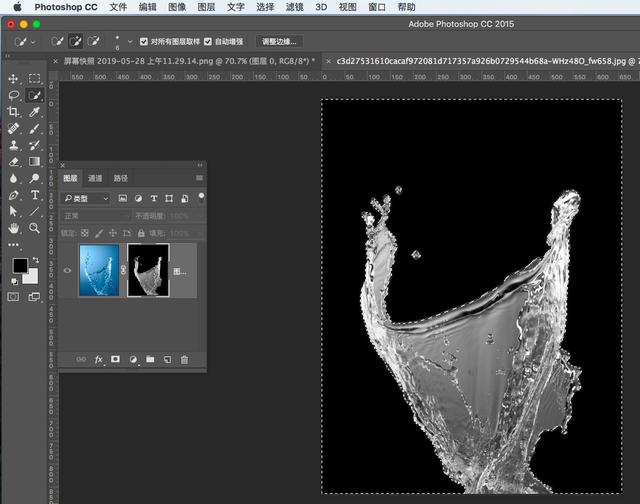
Task: Select the Move tool
Action: (13, 78)
